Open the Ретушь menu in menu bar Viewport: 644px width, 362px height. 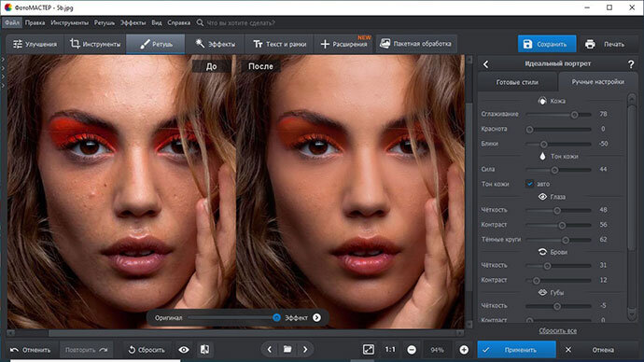[x=105, y=22]
